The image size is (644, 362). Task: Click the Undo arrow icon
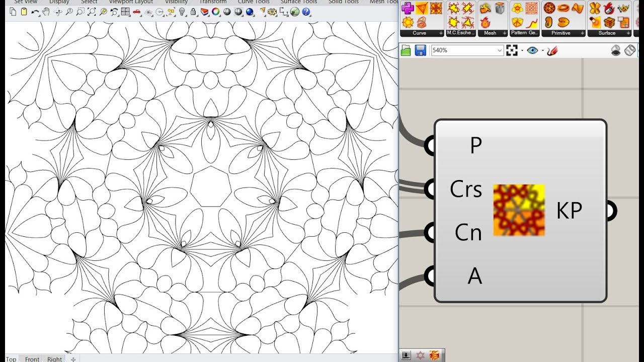[35, 12]
